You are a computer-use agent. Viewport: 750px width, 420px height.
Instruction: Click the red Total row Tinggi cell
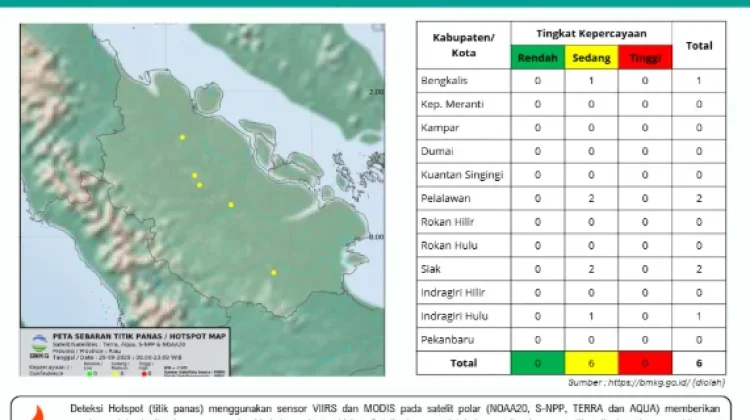coord(645,363)
